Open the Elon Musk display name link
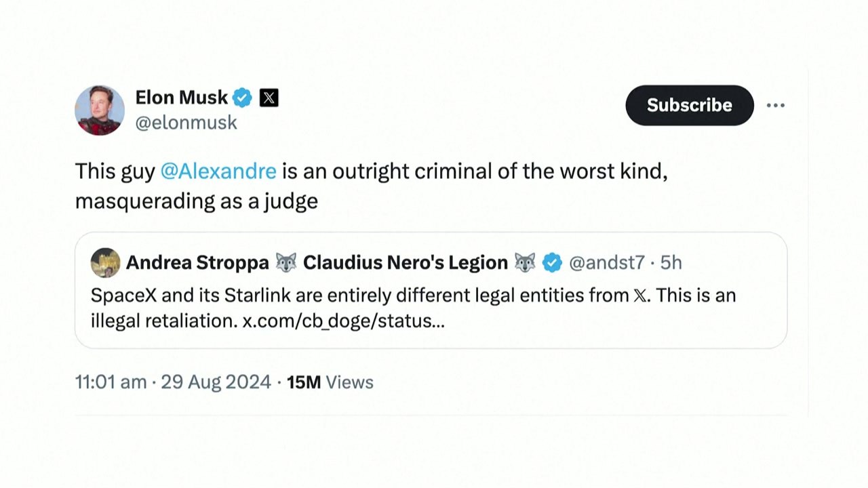 click(181, 98)
